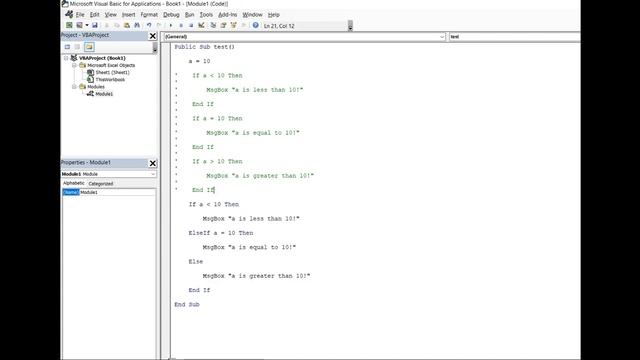
Task: Open the test procedure dropdown
Action: click(514, 37)
